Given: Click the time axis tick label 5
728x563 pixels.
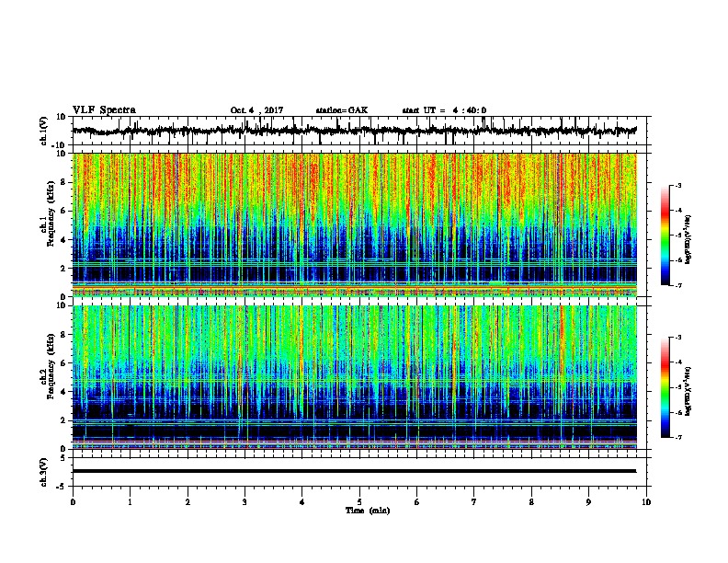Looking at the screenshot, I should point(359,502).
